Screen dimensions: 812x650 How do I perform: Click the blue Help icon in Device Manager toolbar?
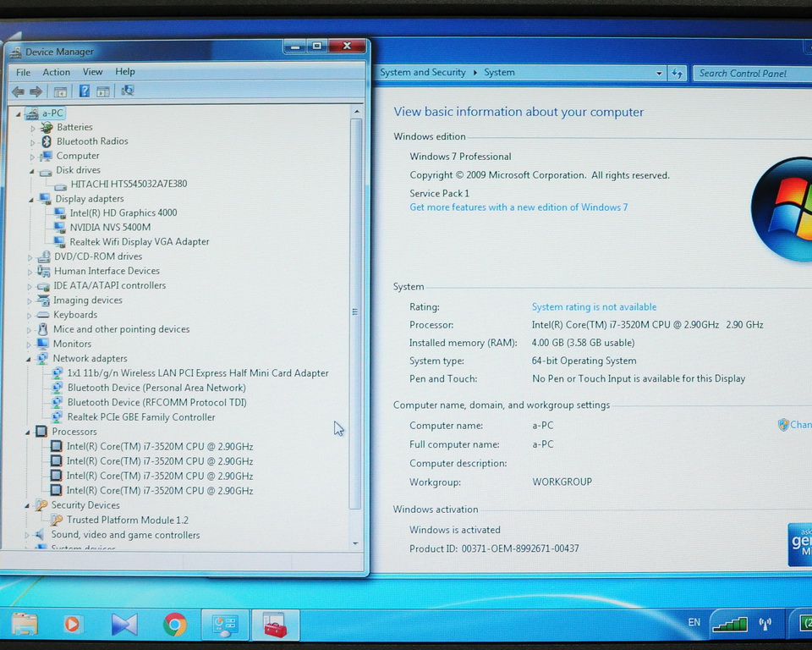[84, 91]
